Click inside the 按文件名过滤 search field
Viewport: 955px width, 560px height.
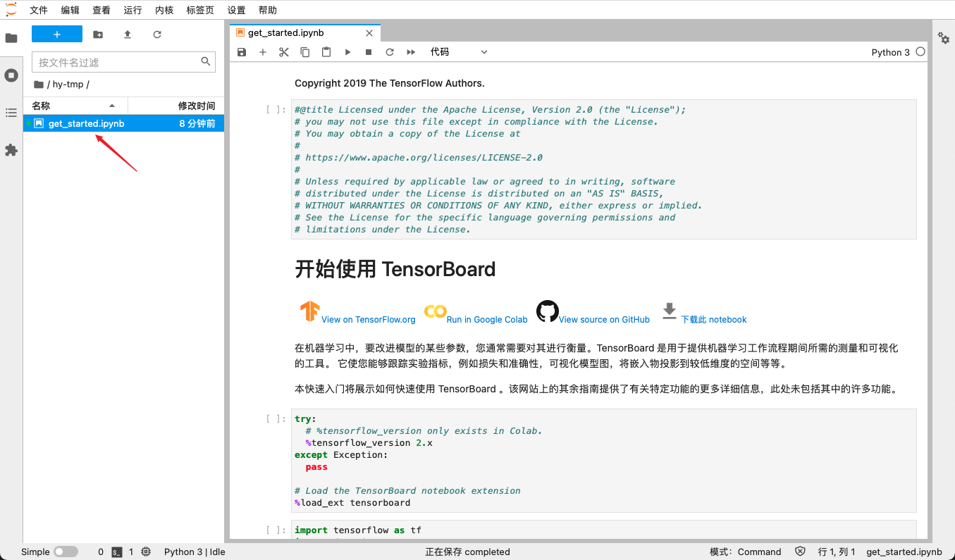(113, 62)
